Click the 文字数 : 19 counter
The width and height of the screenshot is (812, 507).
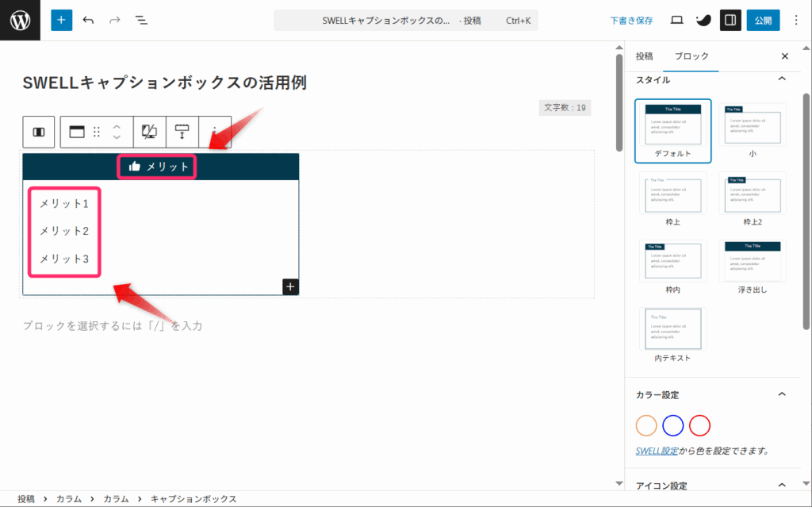click(x=565, y=108)
